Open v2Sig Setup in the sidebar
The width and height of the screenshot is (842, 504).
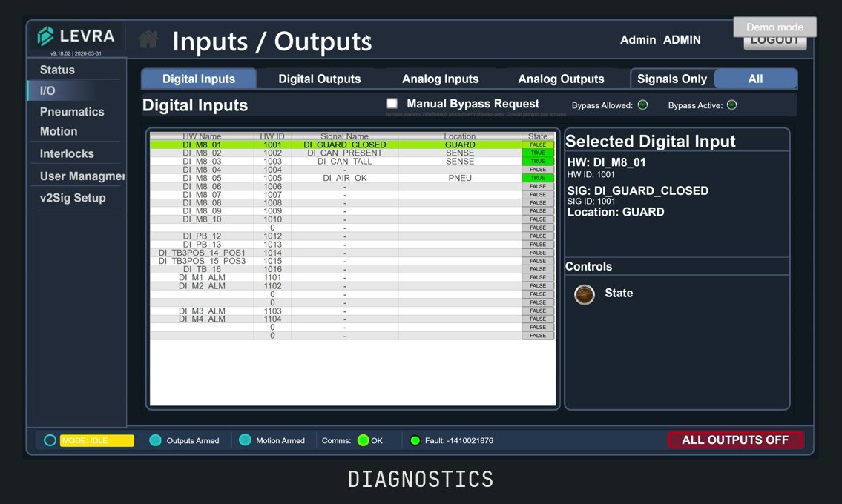pyautogui.click(x=73, y=198)
